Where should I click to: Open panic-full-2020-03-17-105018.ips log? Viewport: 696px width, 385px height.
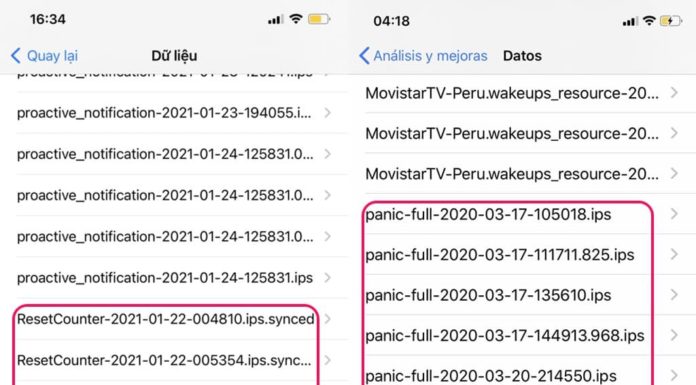coord(530,214)
